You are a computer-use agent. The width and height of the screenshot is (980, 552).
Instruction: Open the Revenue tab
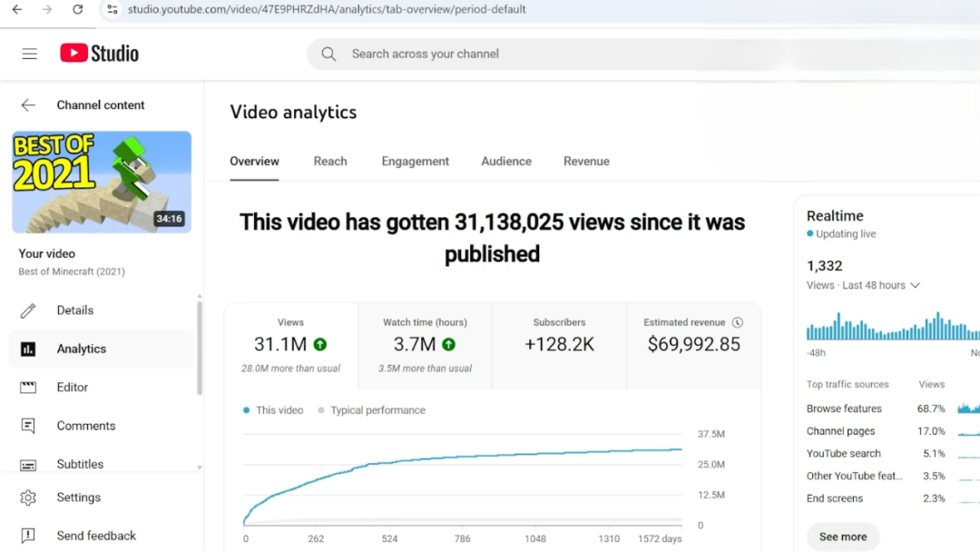click(x=586, y=161)
